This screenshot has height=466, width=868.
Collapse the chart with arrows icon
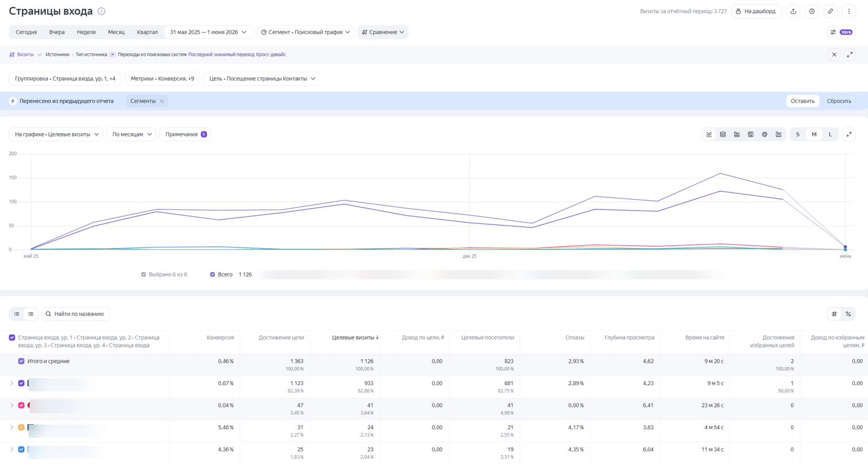tap(849, 134)
